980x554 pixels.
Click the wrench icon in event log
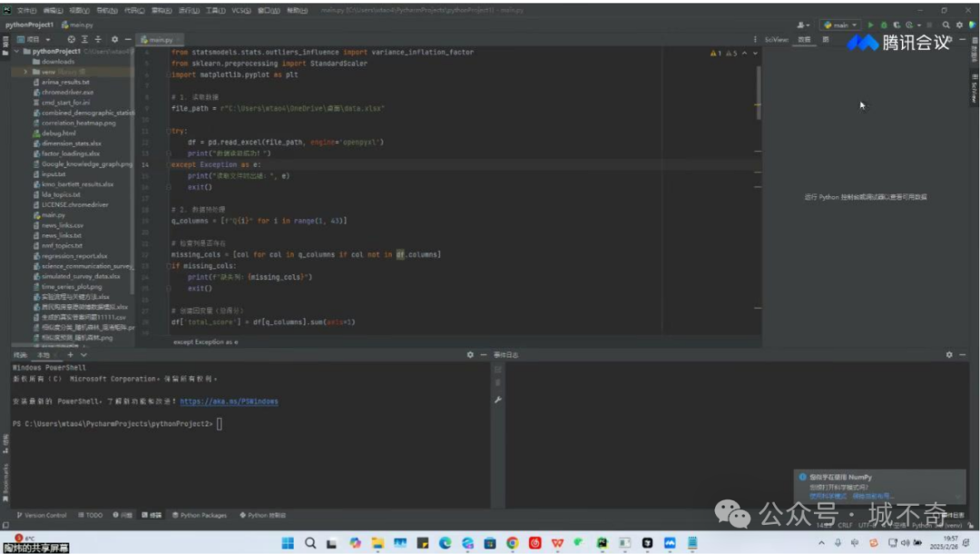[x=498, y=400]
